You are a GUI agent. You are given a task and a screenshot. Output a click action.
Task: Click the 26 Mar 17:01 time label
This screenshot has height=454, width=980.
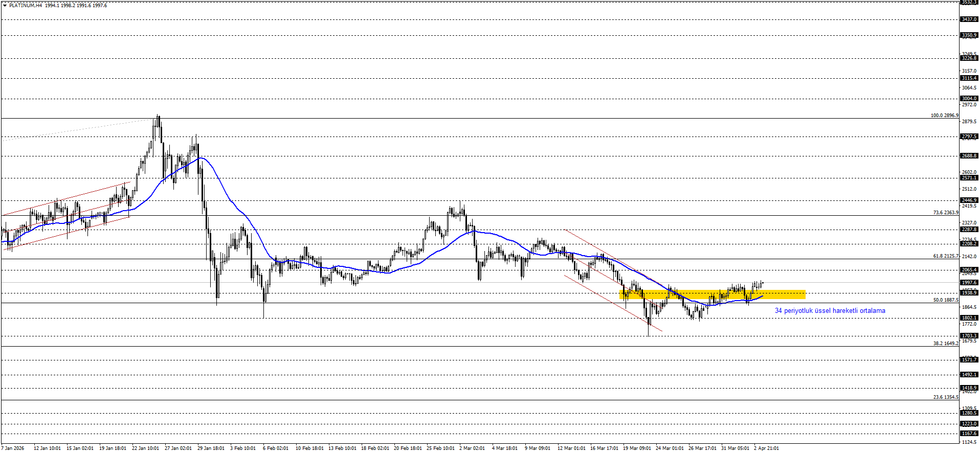702,448
